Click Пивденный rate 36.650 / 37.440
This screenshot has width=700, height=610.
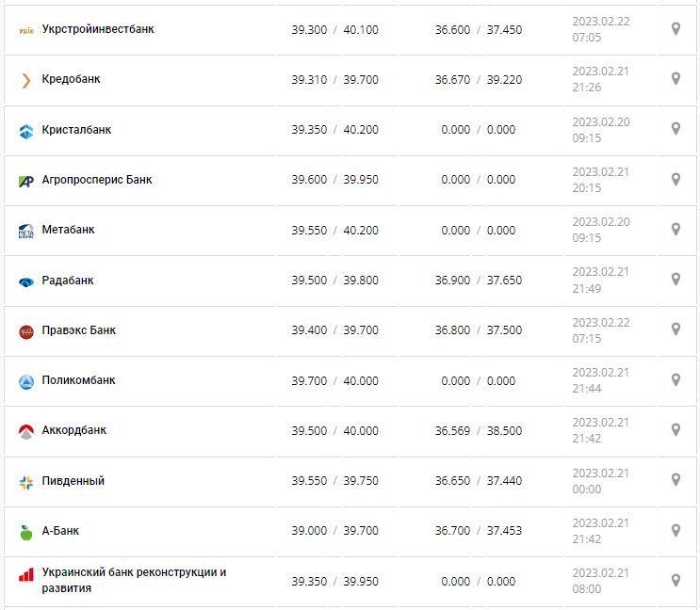tap(478, 481)
